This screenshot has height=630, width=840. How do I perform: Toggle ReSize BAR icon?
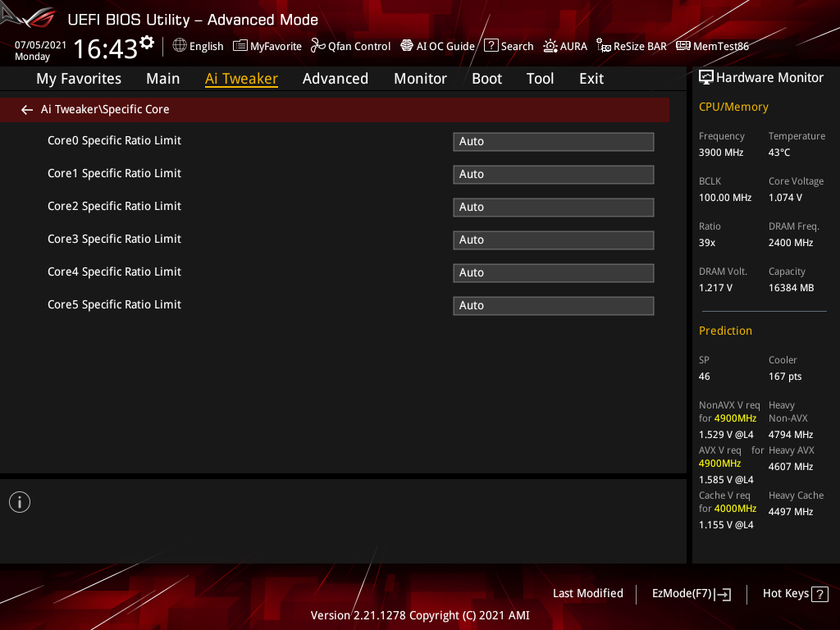point(604,46)
